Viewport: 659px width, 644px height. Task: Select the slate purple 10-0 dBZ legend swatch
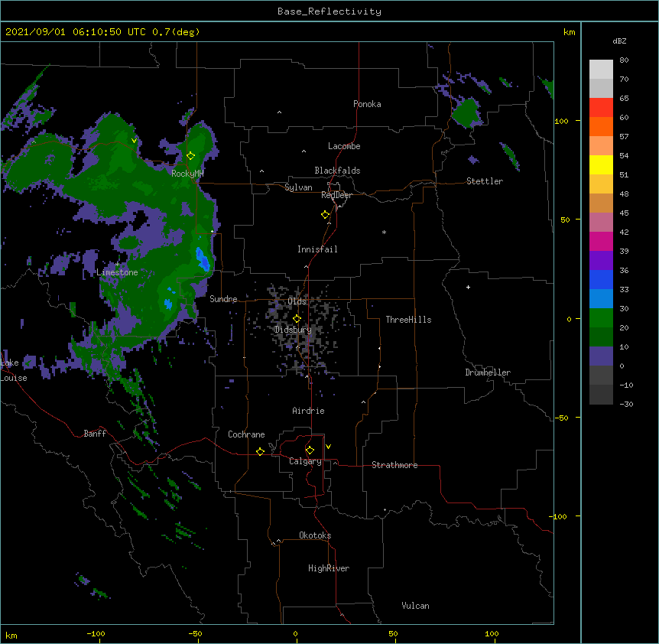click(601, 356)
